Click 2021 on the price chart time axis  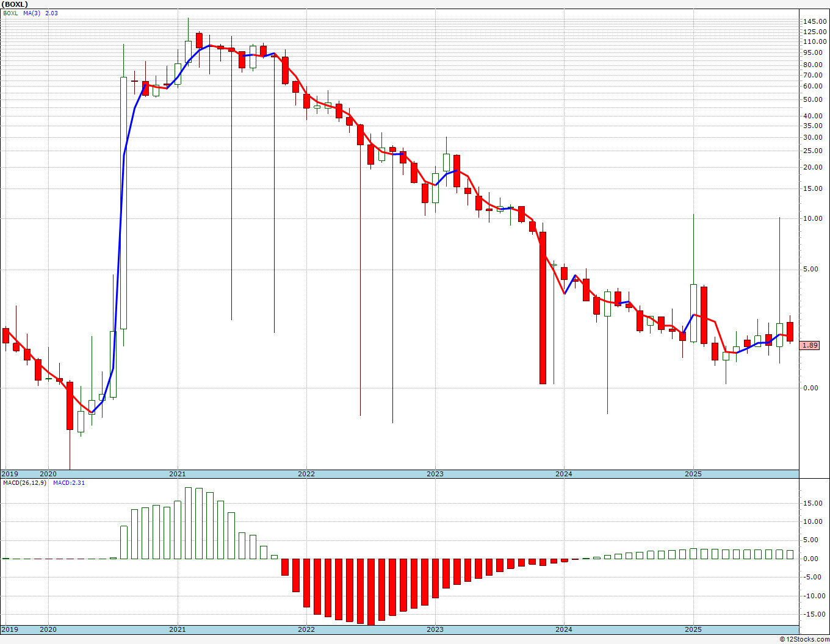coord(177,474)
